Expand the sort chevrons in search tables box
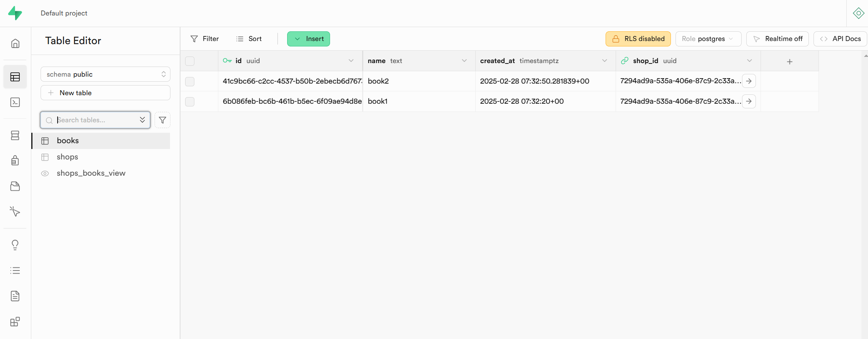 (x=142, y=120)
